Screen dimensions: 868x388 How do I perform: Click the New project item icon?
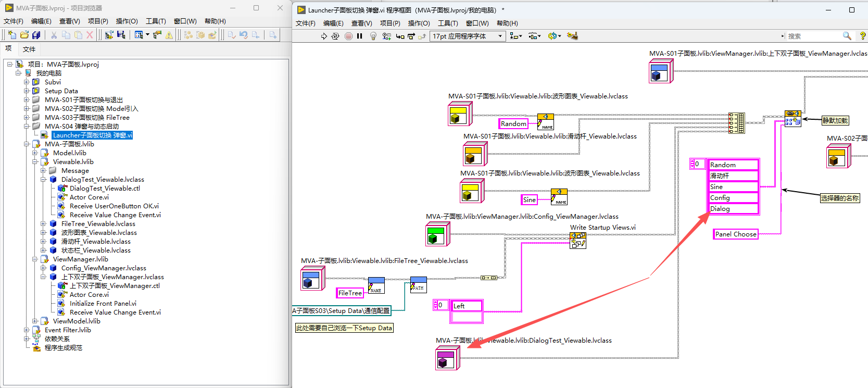point(12,35)
